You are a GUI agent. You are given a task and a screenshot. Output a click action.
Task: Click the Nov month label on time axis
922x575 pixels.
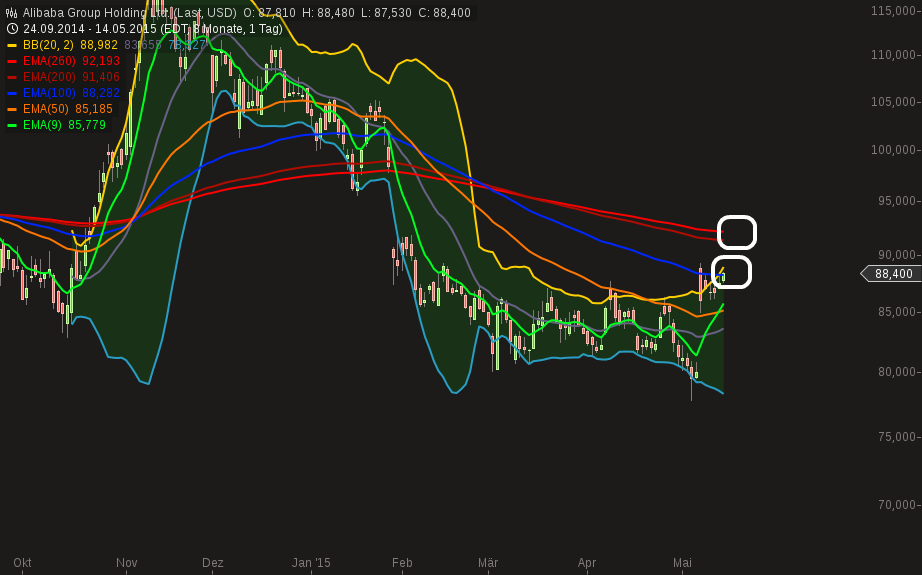[126, 563]
